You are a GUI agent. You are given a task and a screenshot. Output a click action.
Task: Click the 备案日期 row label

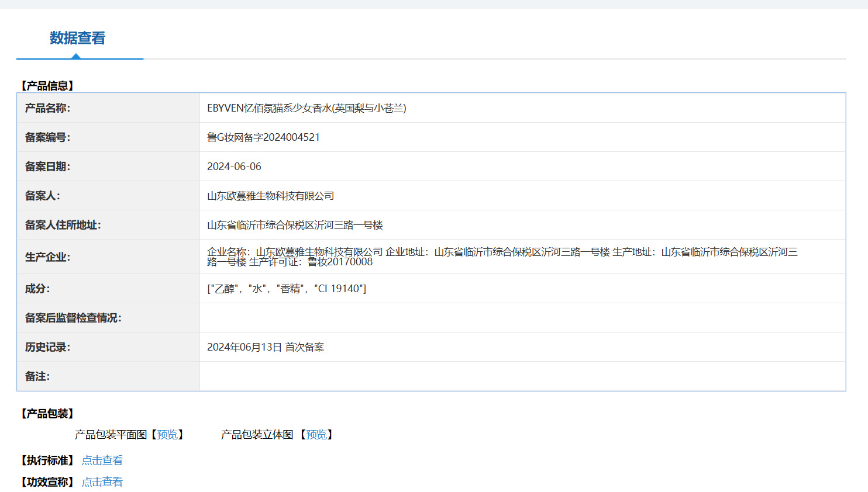(47, 167)
